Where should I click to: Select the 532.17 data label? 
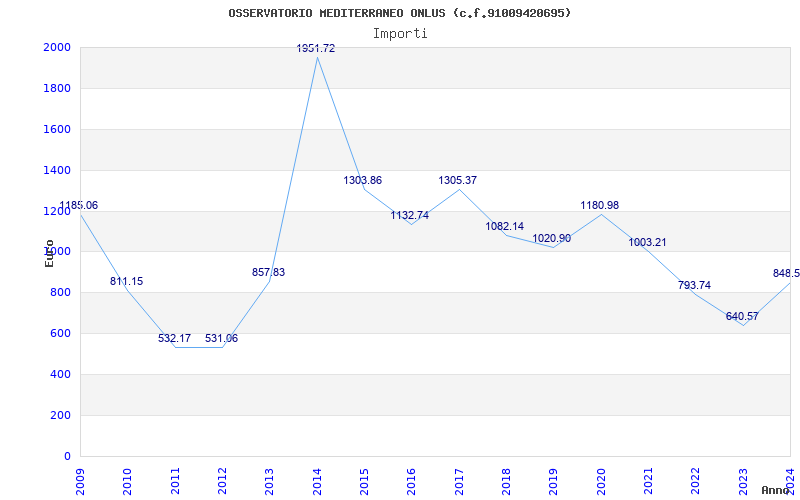coord(174,338)
